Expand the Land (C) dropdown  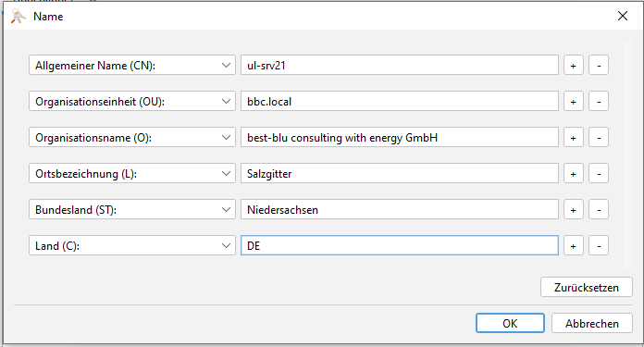click(131, 246)
